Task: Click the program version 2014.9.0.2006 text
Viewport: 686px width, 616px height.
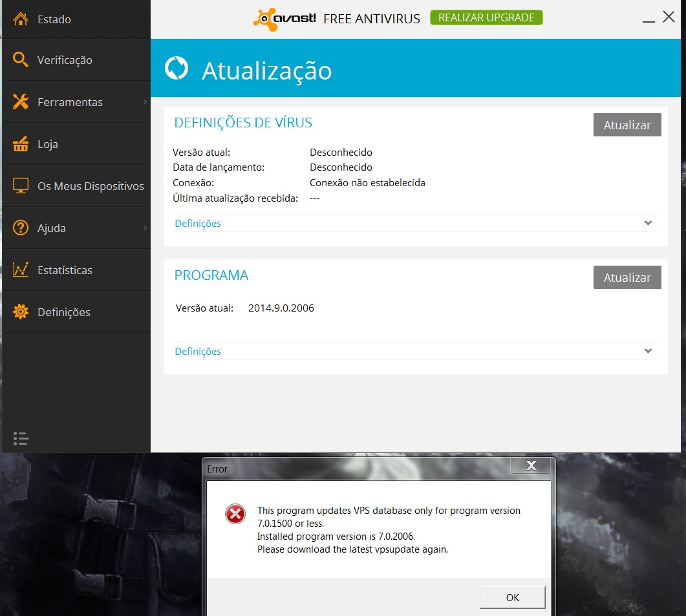Action: 281,308
